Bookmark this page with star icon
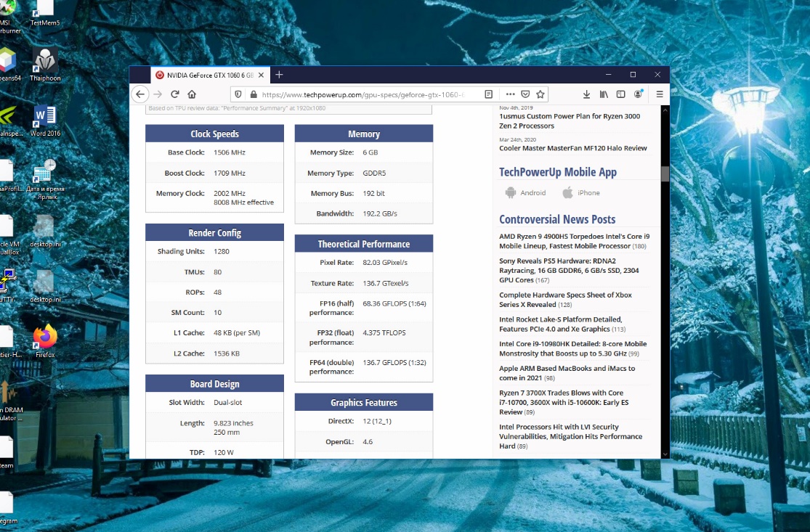The height and width of the screenshot is (532, 810). pyautogui.click(x=540, y=94)
